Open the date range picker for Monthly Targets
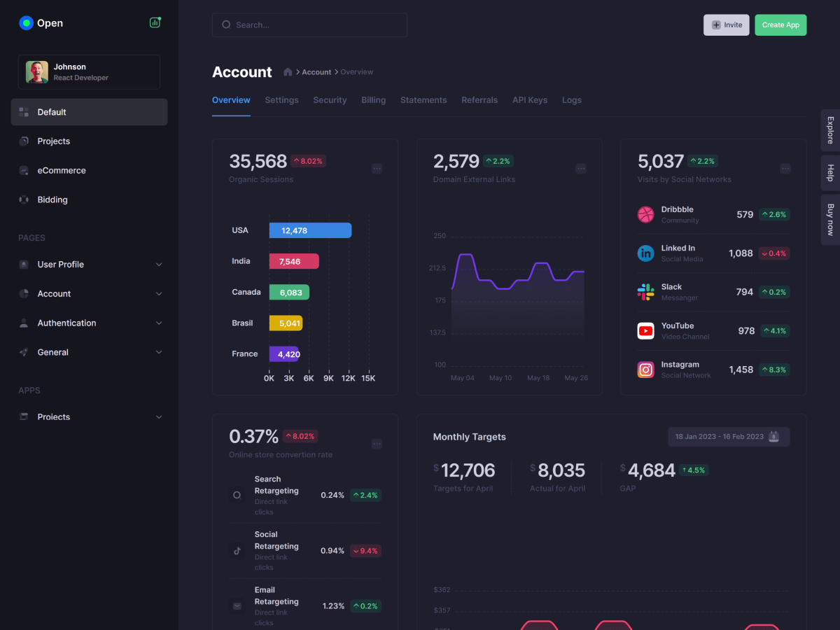This screenshot has height=630, width=840. coord(728,437)
